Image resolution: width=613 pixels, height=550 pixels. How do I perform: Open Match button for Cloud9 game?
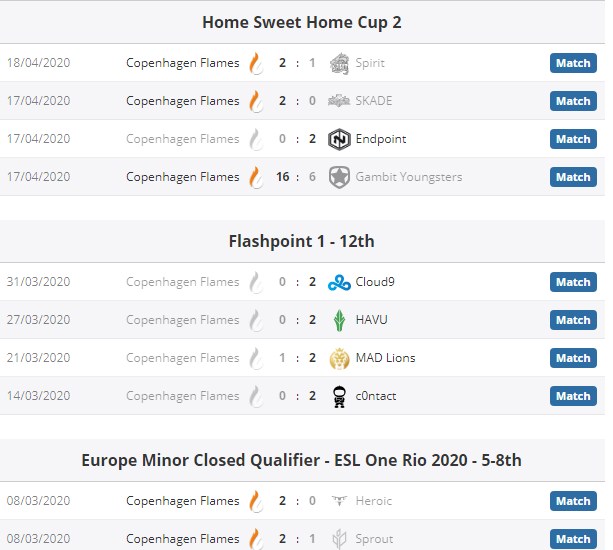573,282
